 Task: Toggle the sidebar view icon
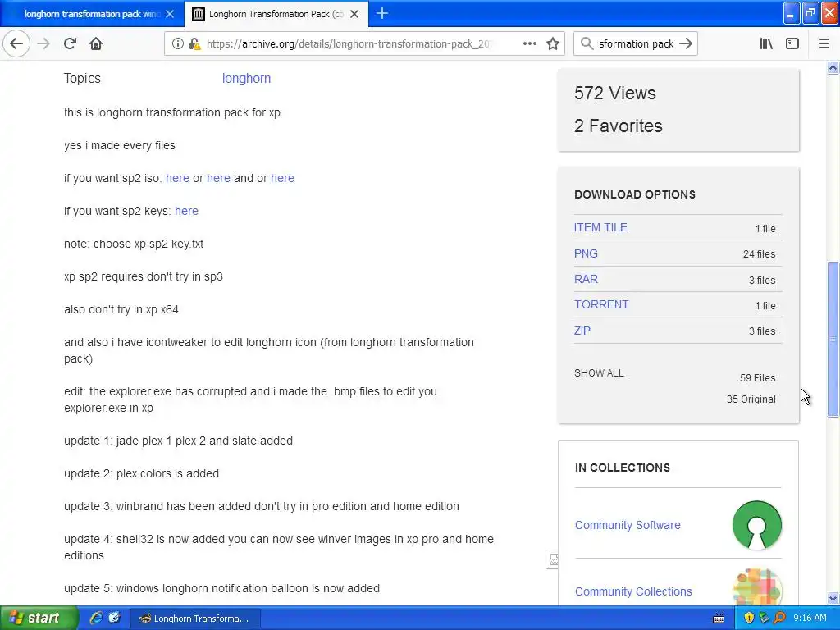click(792, 44)
